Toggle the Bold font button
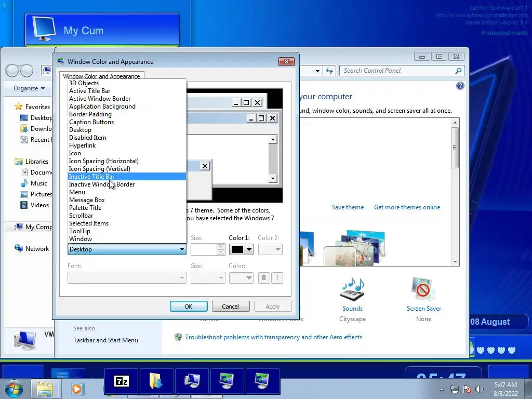Screen dimensions: 532x399 [264, 278]
